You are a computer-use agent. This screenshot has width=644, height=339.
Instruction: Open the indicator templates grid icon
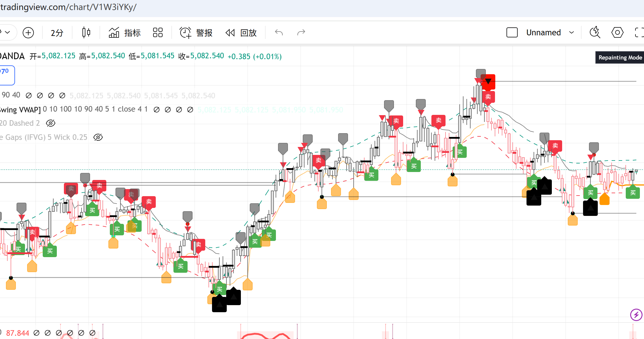coord(158,32)
